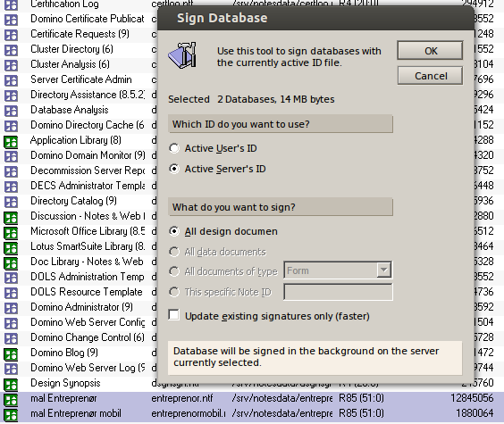The image size is (504, 424).
Task: Select the mal Entreprenør database row
Action: tap(252, 399)
